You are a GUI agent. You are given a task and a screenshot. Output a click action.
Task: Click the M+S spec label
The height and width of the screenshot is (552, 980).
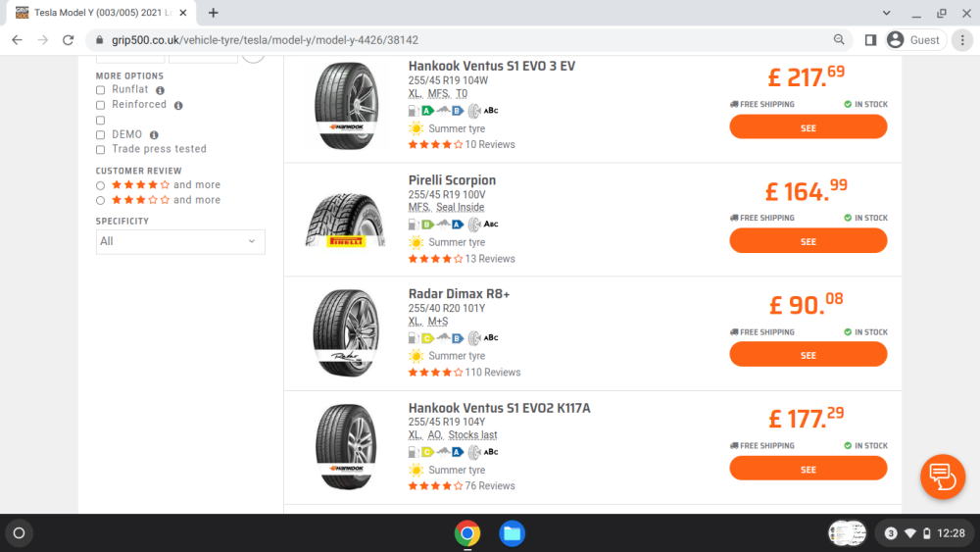pyautogui.click(x=437, y=322)
